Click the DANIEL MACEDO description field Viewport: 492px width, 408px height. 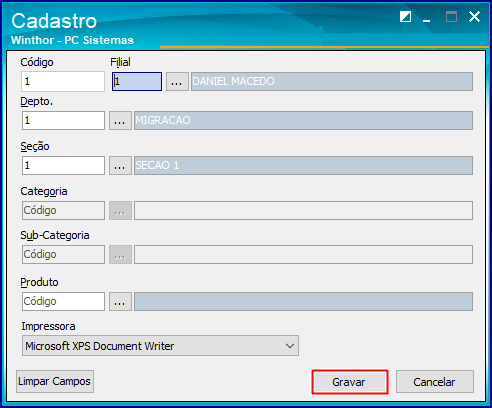(x=332, y=81)
